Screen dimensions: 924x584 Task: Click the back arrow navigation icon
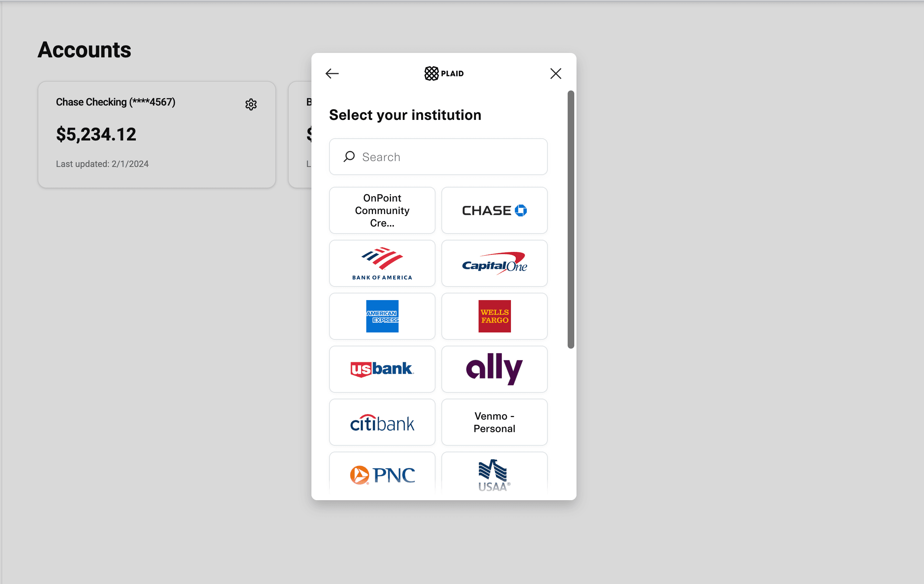[332, 73]
